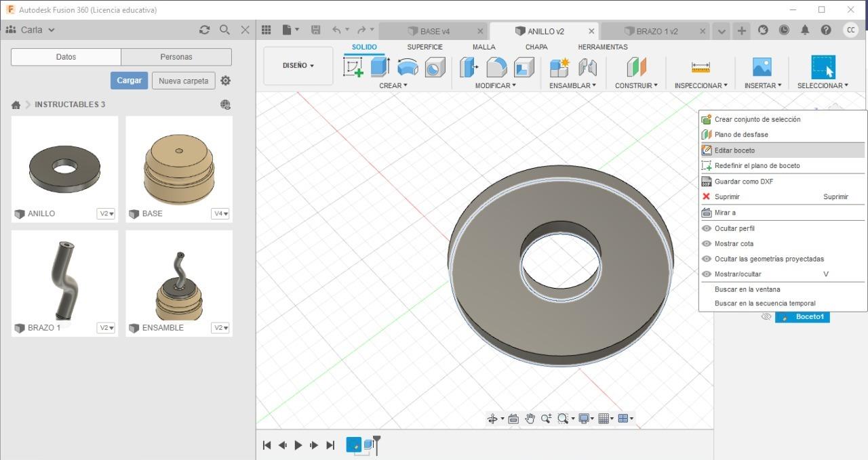Search in the data panel
868x460 pixels.
click(x=224, y=30)
